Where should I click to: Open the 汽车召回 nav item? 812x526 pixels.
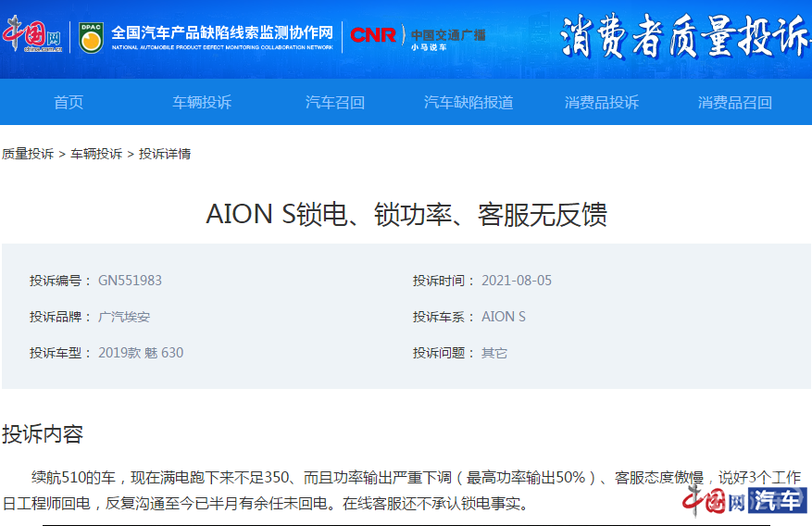tap(335, 103)
